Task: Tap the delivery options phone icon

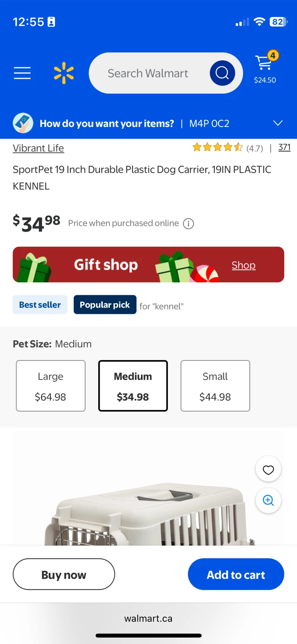Action: [x=23, y=123]
